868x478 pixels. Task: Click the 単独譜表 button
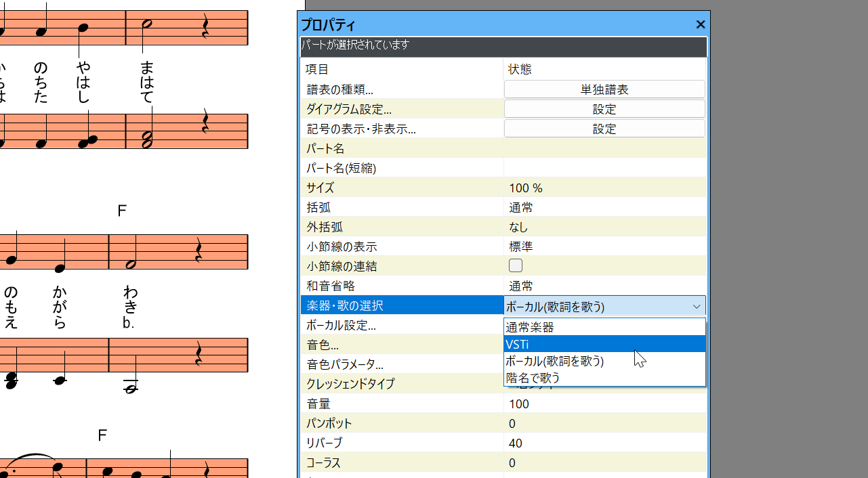(x=604, y=89)
